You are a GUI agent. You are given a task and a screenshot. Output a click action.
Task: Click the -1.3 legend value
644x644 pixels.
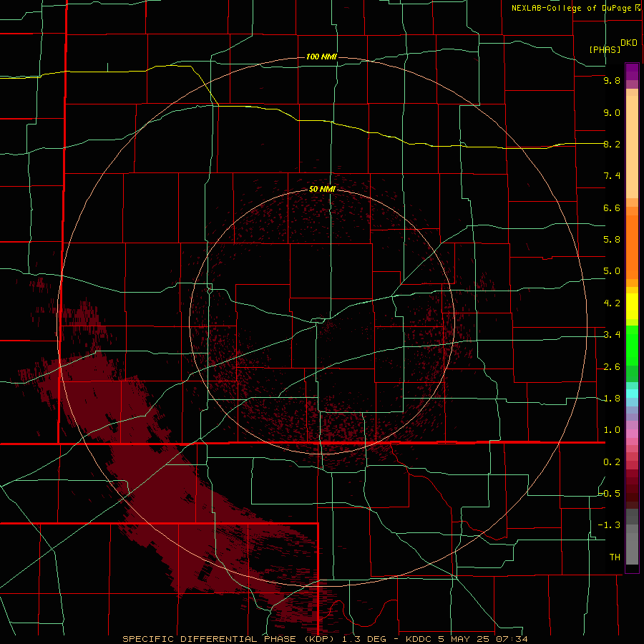610,525
